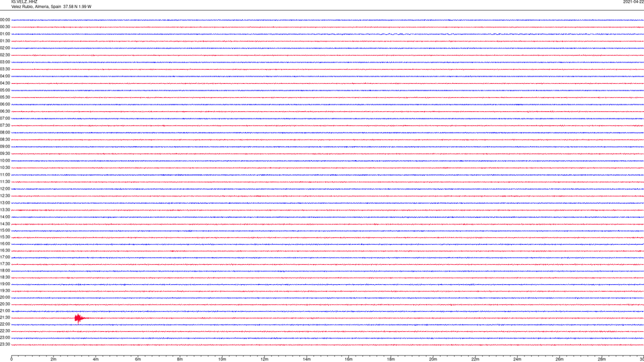Screen dimensions: 644x362
Task: Select the 20:00 time label
Action: [5, 298]
